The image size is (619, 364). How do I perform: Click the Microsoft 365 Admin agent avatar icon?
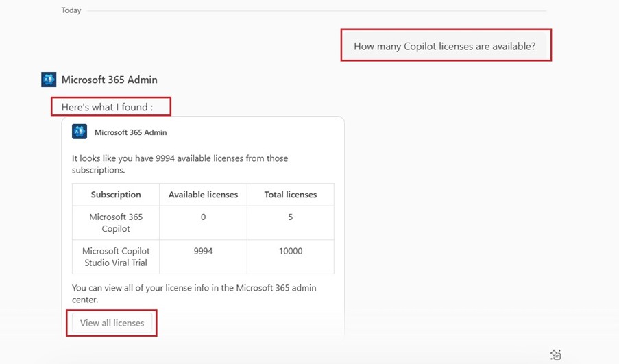(49, 80)
